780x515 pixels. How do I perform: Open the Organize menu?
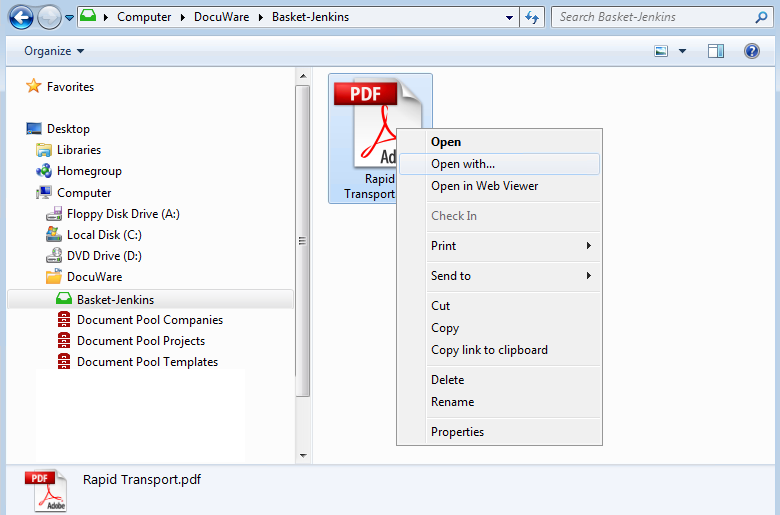pos(54,51)
